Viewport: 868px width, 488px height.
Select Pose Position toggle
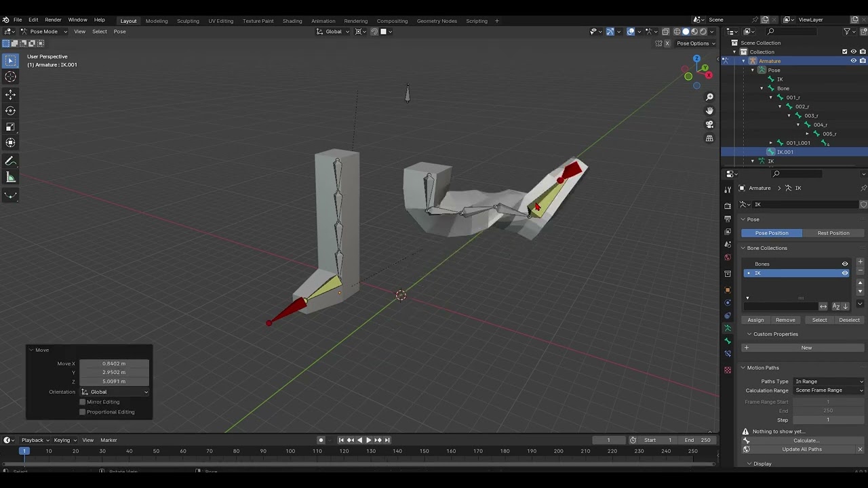click(x=772, y=233)
